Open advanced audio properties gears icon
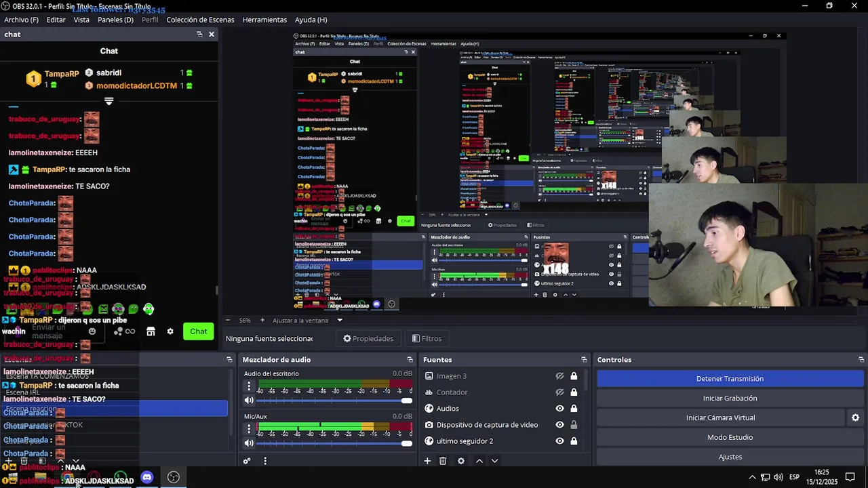This screenshot has height=488, width=868. [x=247, y=461]
